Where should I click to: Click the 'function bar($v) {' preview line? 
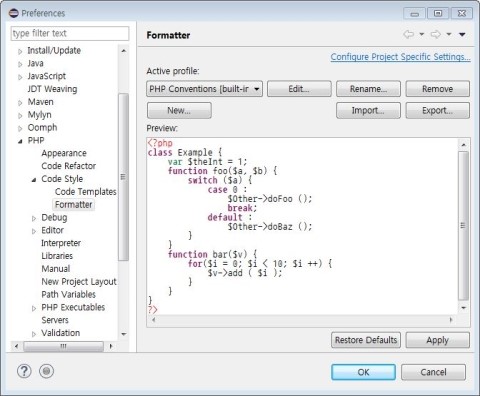click(x=212, y=254)
